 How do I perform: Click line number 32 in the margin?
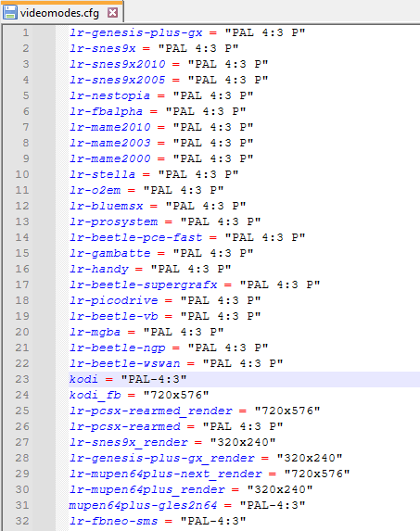(22, 521)
